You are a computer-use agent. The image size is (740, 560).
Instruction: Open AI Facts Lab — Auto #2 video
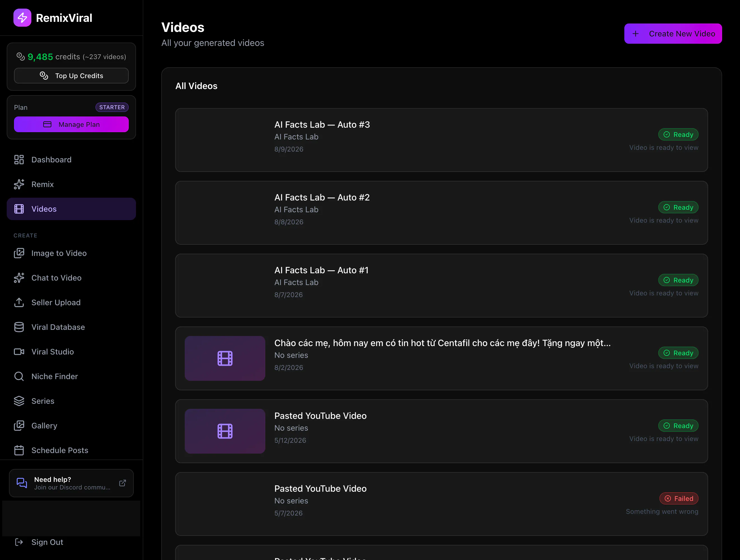(441, 213)
